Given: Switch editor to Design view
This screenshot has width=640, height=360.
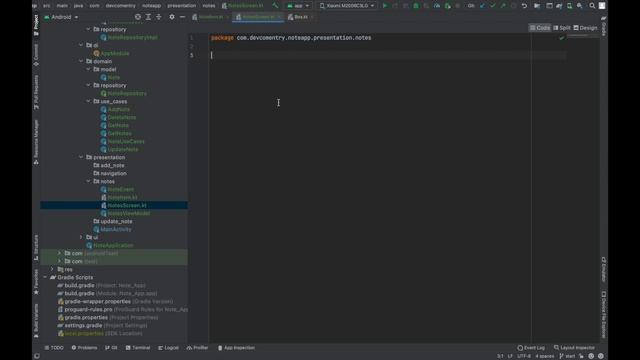Looking at the screenshot, I should coord(585,28).
